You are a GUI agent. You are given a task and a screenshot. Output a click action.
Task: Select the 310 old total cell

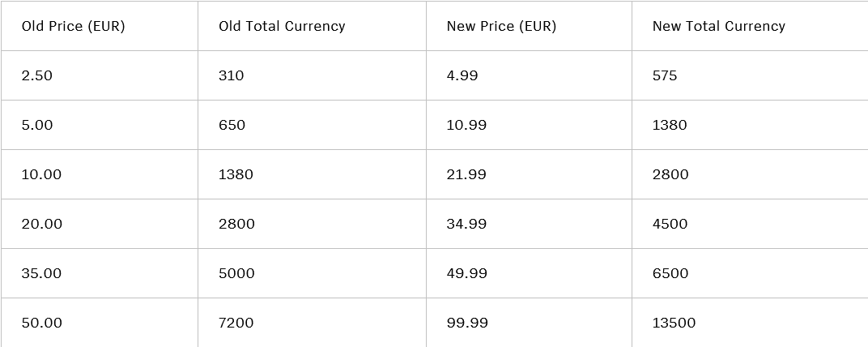(x=231, y=75)
